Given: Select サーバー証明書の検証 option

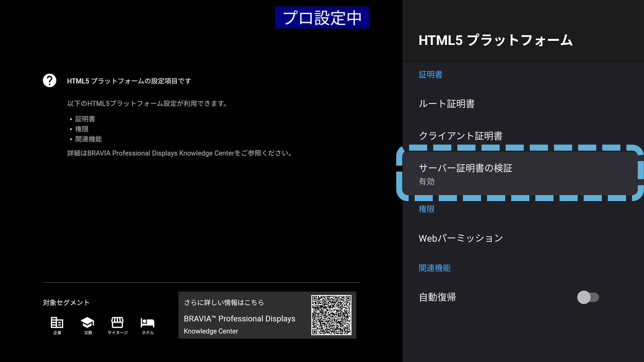Looking at the screenshot, I should point(466,168).
